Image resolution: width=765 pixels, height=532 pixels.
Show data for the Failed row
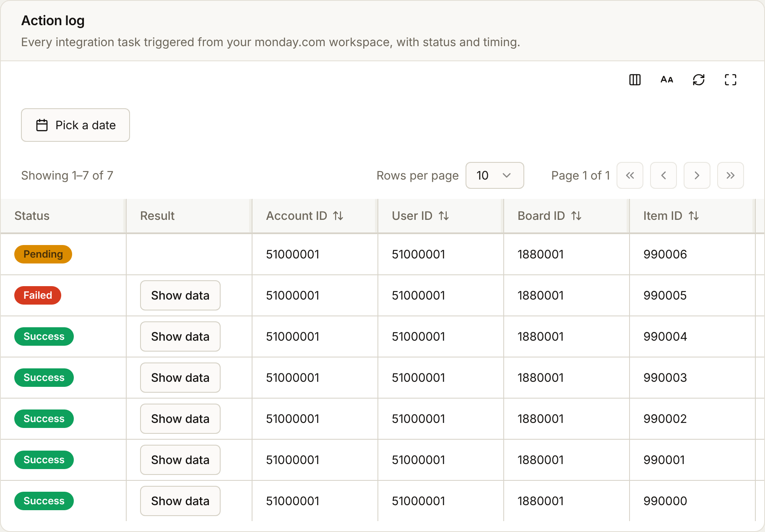[180, 295]
